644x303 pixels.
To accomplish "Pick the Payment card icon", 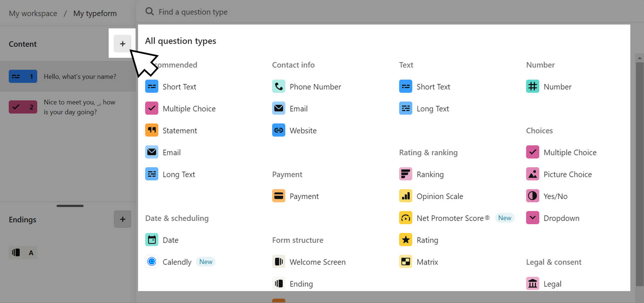I will [x=279, y=196].
